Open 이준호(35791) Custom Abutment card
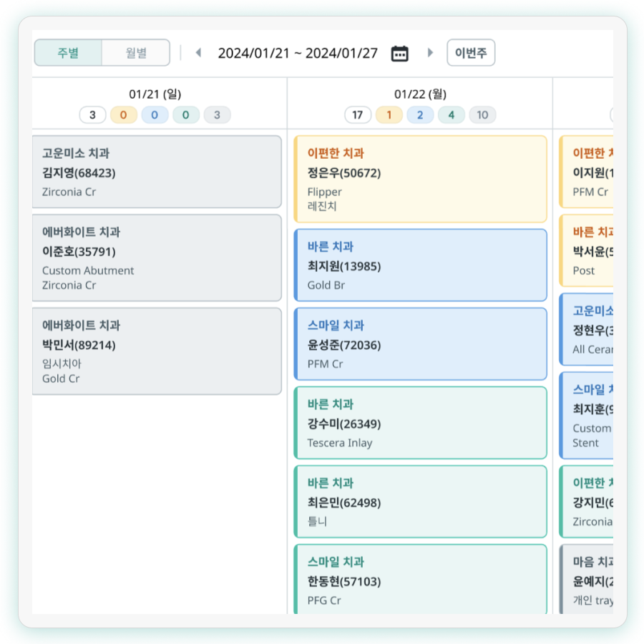Image resolution: width=644 pixels, height=644 pixels. pyautogui.click(x=157, y=258)
